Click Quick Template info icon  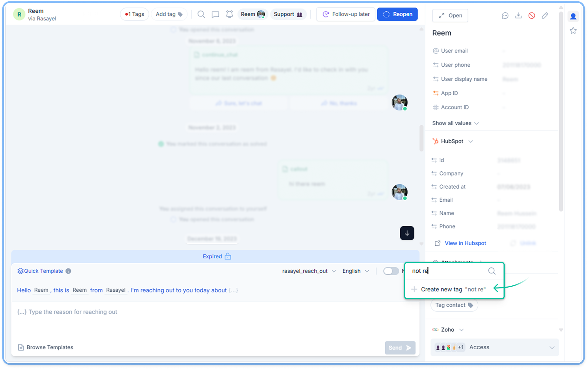click(x=68, y=271)
